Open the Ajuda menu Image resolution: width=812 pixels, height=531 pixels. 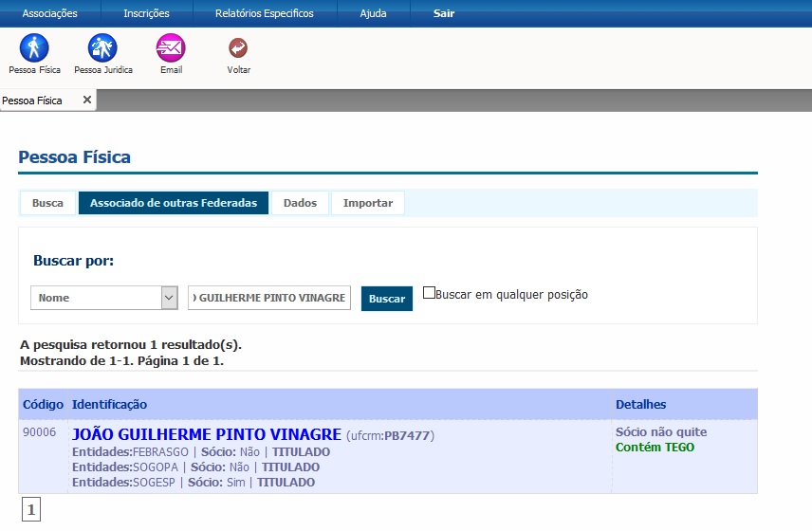click(374, 13)
